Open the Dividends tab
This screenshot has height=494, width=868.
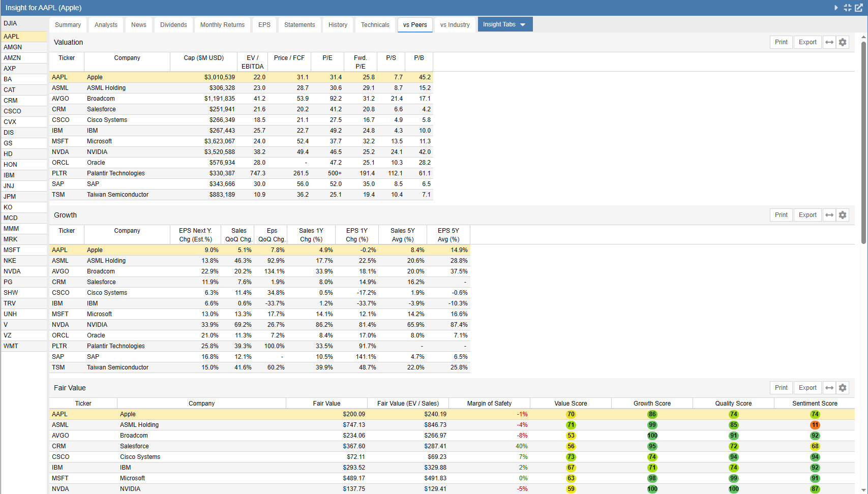coord(173,25)
